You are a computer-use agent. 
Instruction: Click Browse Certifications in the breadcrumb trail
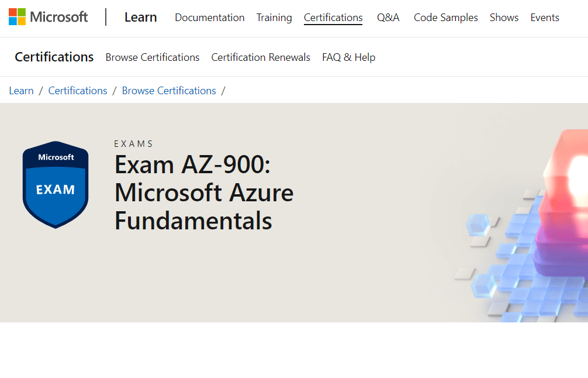tap(168, 90)
